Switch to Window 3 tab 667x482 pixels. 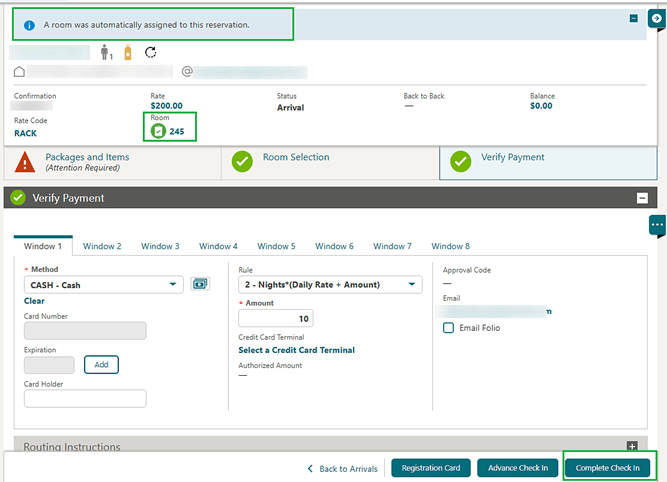pyautogui.click(x=160, y=246)
